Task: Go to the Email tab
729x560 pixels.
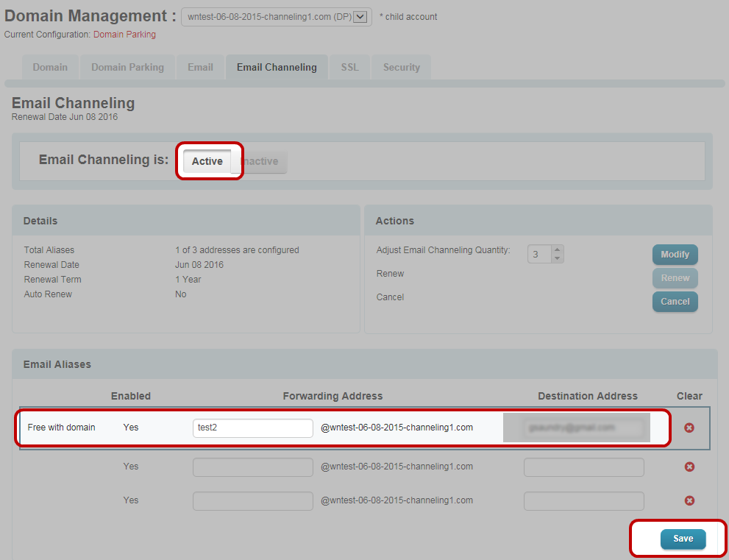Action: [x=200, y=67]
